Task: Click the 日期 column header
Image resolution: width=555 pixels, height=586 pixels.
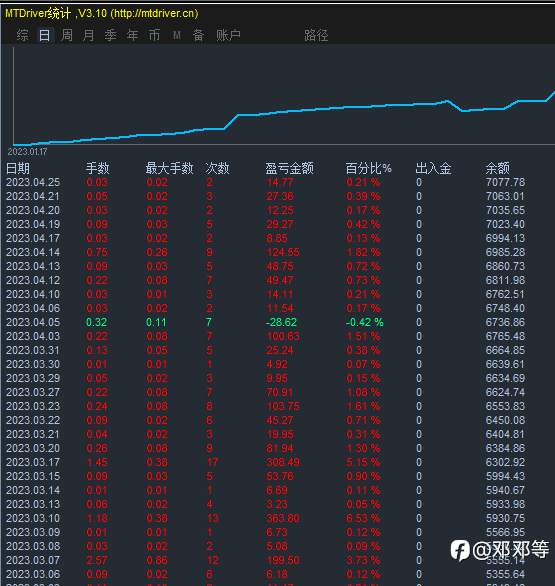Action: pos(18,168)
